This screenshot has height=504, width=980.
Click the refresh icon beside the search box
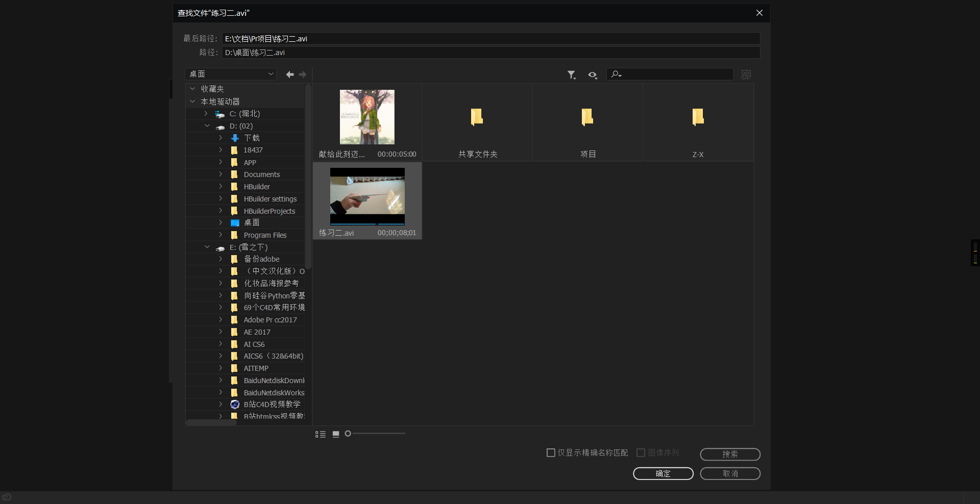(x=746, y=74)
